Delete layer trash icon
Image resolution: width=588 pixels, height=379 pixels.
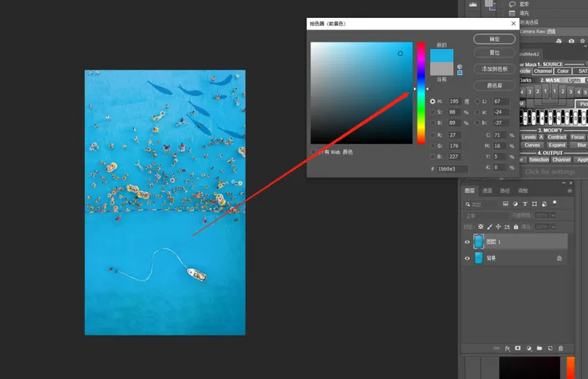(x=560, y=348)
